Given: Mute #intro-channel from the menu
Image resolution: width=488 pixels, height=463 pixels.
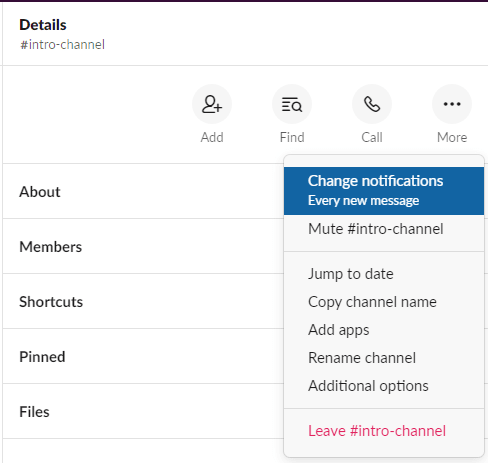Looking at the screenshot, I should coord(384,229).
